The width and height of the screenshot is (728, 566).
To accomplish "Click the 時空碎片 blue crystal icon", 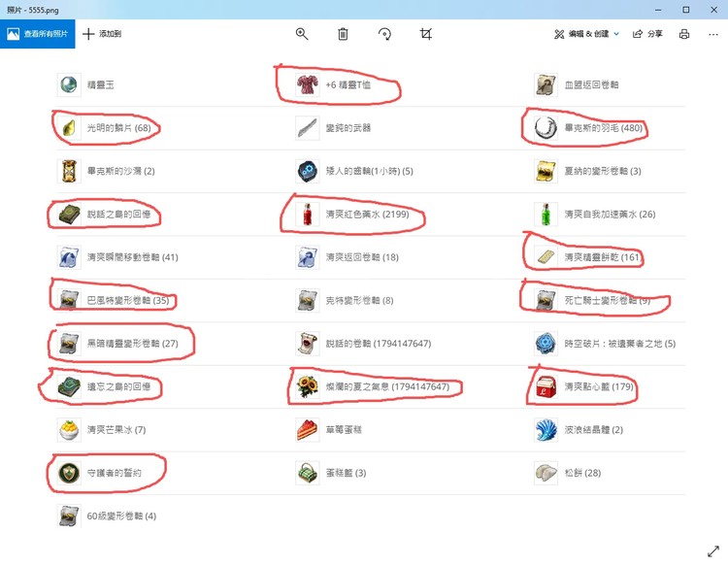I will (546, 344).
